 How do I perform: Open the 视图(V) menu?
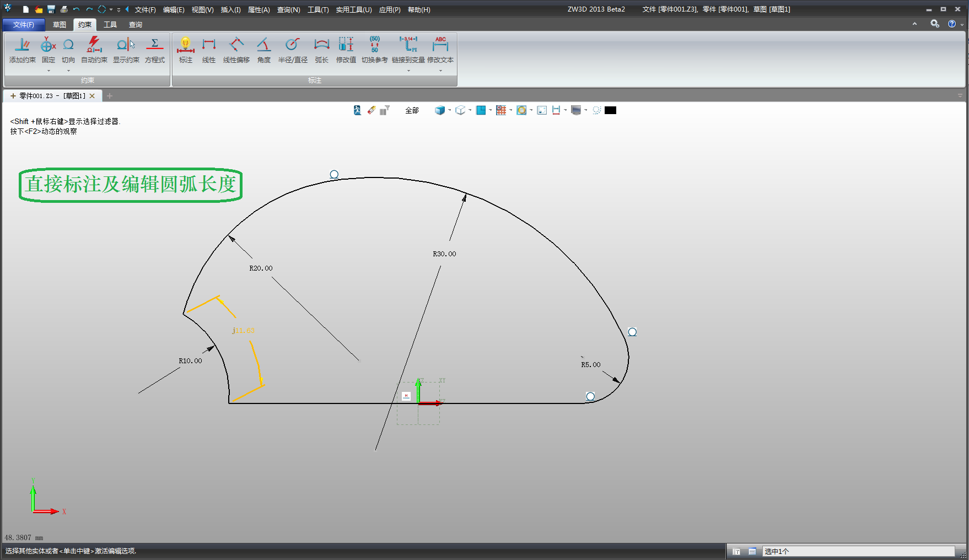tap(202, 10)
